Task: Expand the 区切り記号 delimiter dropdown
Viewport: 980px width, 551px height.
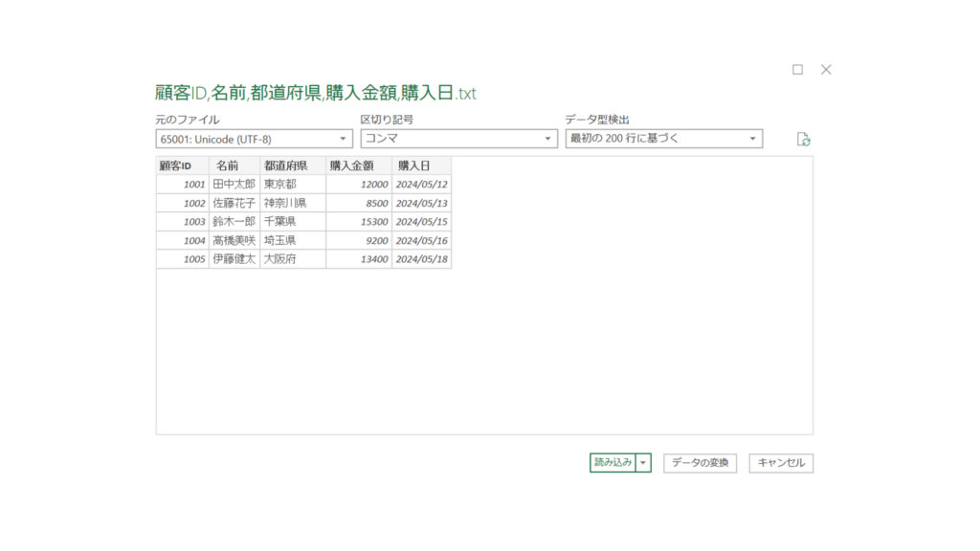Action: tap(458, 140)
